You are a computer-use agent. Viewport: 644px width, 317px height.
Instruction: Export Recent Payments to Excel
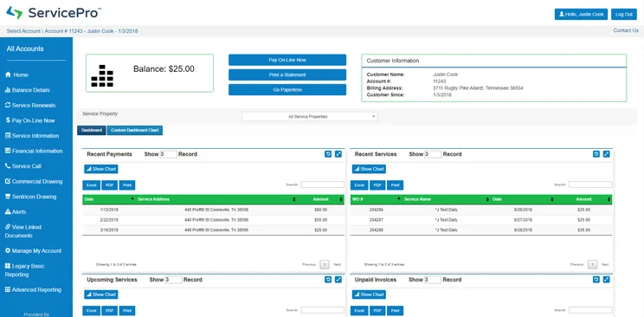click(x=91, y=185)
